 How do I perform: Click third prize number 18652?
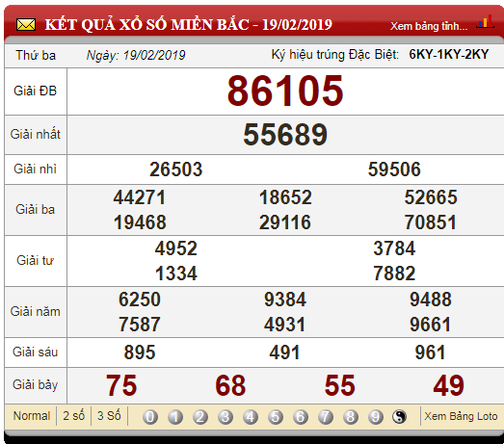coord(285,196)
